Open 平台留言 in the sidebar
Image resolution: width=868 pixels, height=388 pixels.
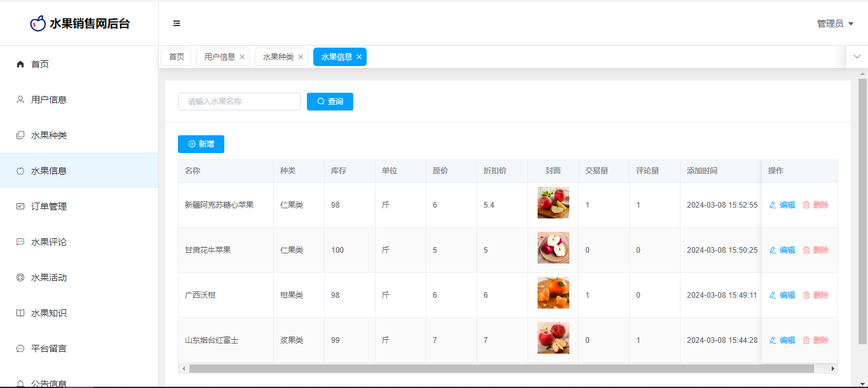[x=79, y=349]
